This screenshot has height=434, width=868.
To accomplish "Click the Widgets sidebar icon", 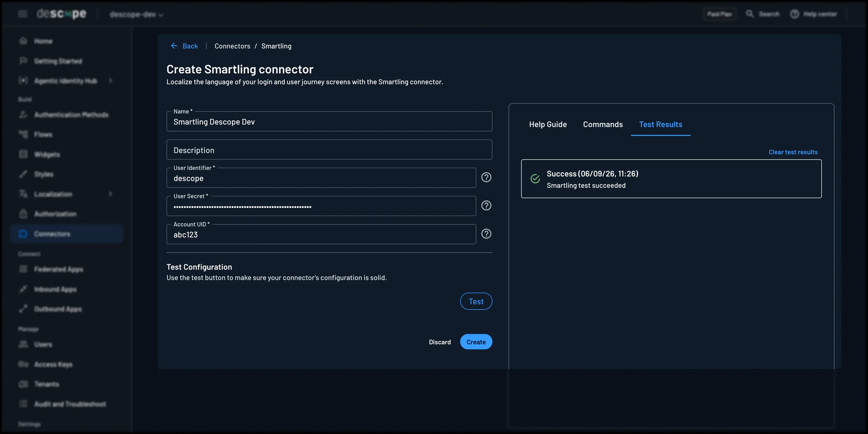I will (x=23, y=154).
